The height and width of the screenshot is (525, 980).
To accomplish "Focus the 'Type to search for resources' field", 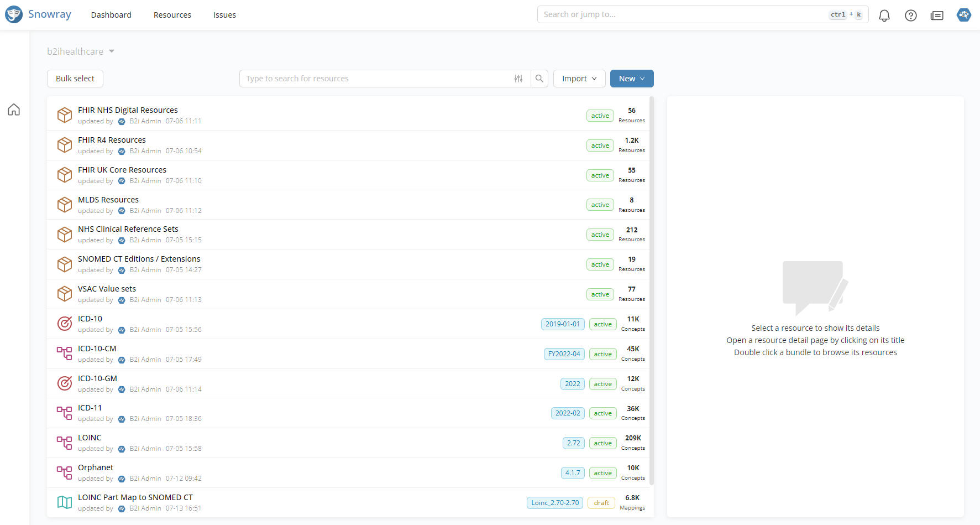I will point(376,79).
